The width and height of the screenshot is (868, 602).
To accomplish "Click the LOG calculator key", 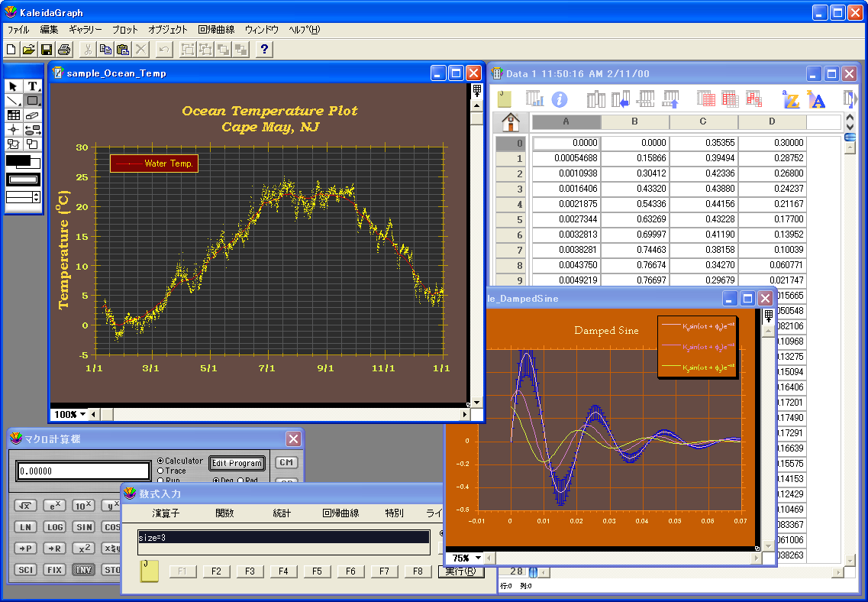I will coord(55,526).
